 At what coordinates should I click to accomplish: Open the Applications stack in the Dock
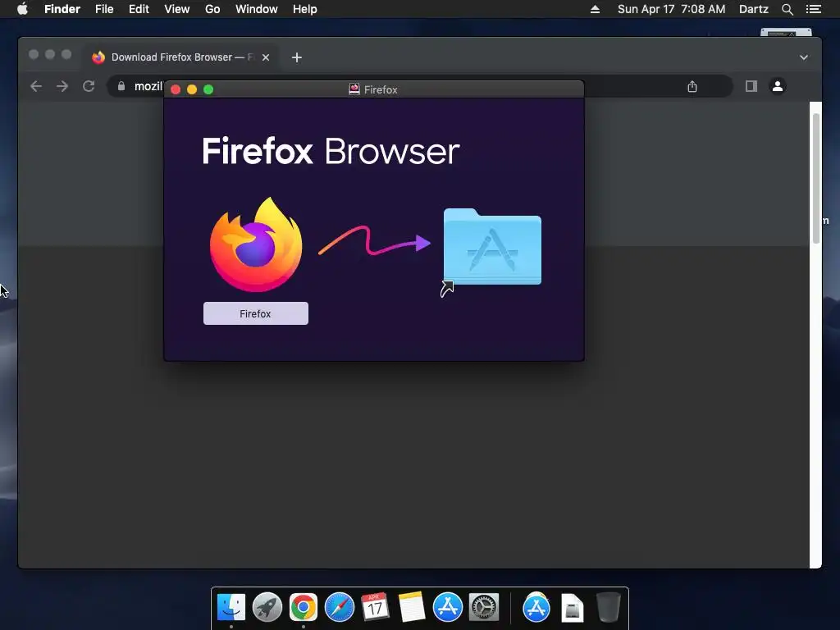[536, 608]
